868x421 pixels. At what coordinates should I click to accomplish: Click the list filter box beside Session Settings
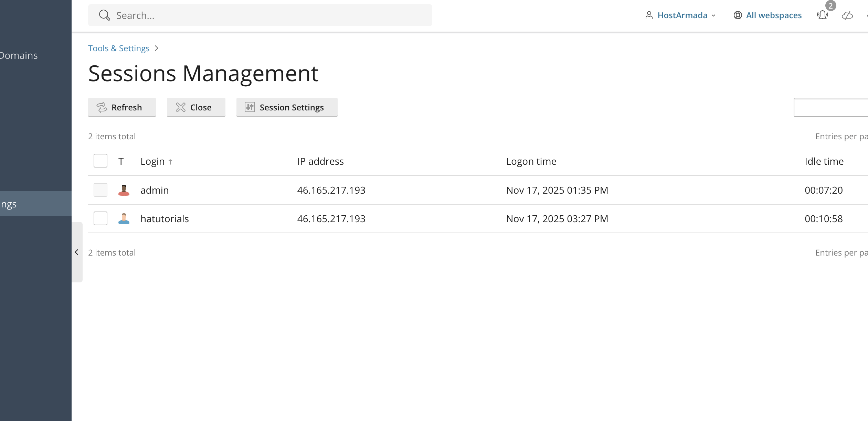tap(831, 107)
